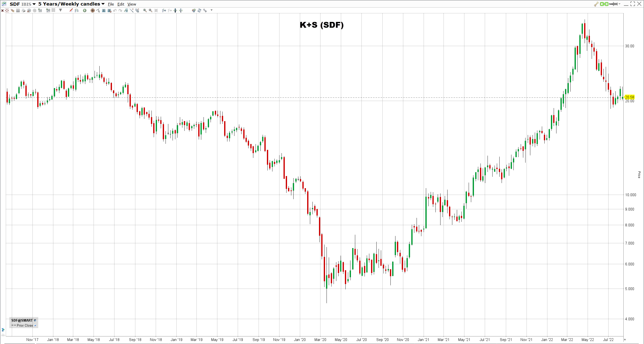Add text annotation with T icon
This screenshot has height=344, width=644.
[x=104, y=10]
